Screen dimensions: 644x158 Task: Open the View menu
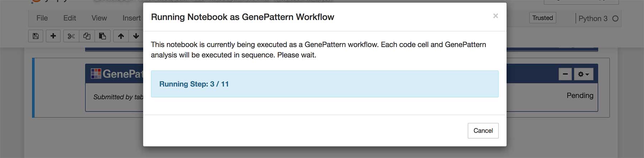pyautogui.click(x=99, y=18)
